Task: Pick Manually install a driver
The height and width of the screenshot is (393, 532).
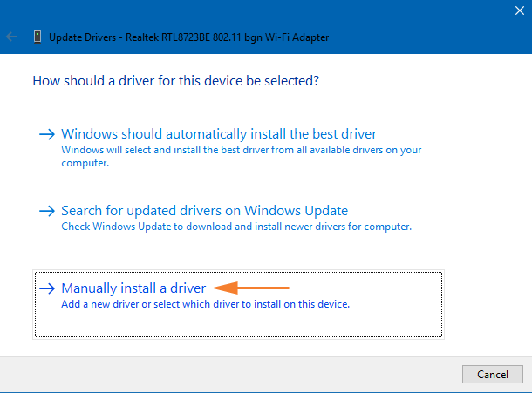Action: pos(133,288)
